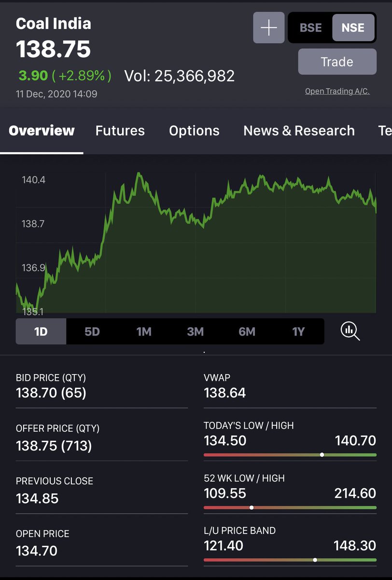Click the 136.9 chart axis label

(x=34, y=267)
